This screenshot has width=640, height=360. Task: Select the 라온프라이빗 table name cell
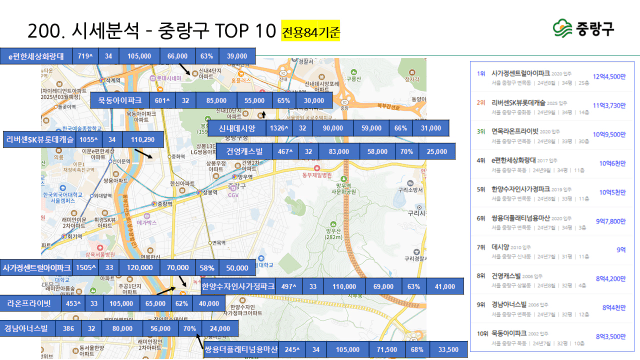[31, 304]
